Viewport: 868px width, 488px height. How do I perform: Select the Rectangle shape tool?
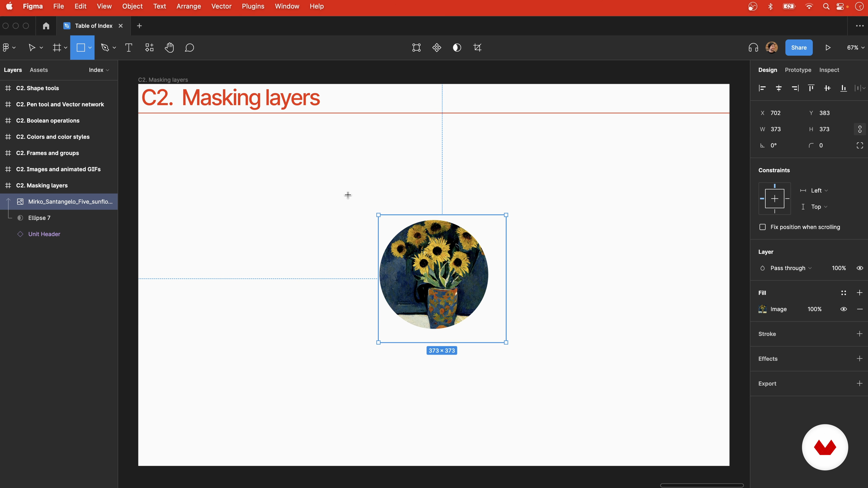pyautogui.click(x=81, y=47)
